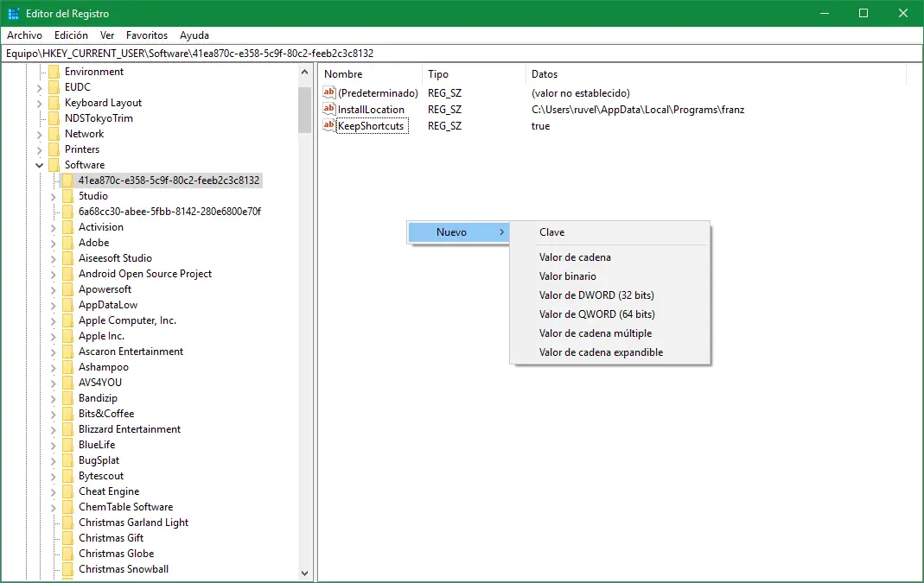The height and width of the screenshot is (583, 924).
Task: Open the Archivo menu
Action: (24, 35)
